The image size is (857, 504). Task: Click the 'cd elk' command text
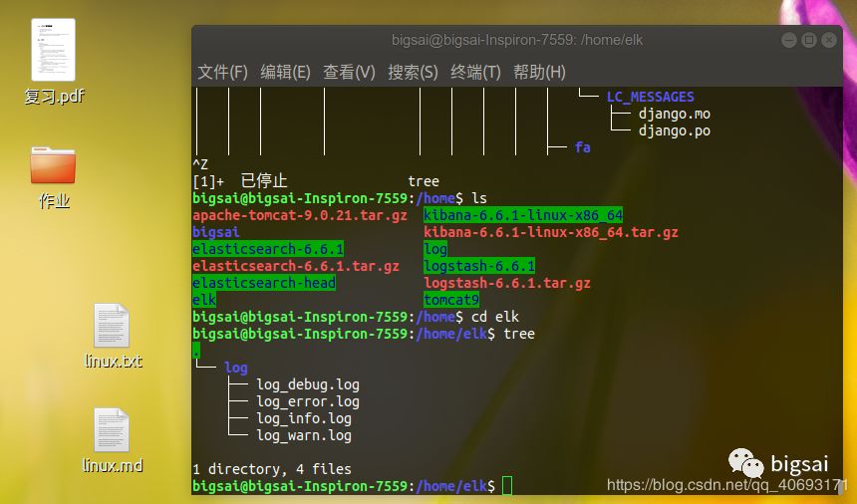pos(495,317)
